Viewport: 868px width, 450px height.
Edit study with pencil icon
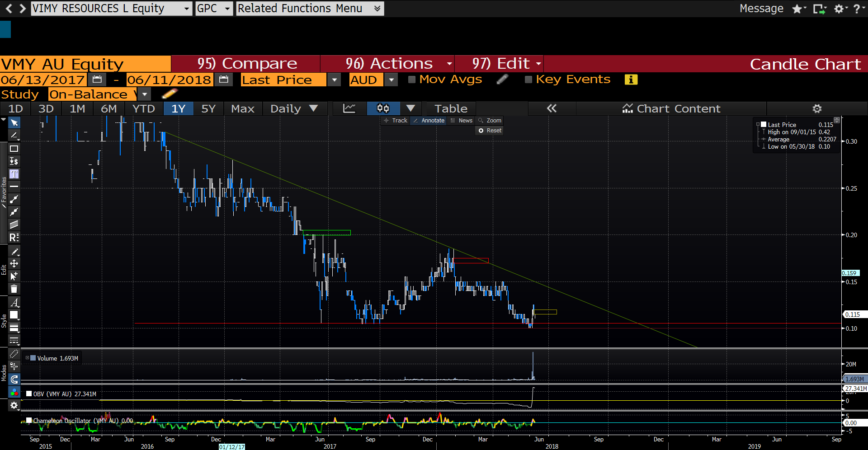click(170, 94)
